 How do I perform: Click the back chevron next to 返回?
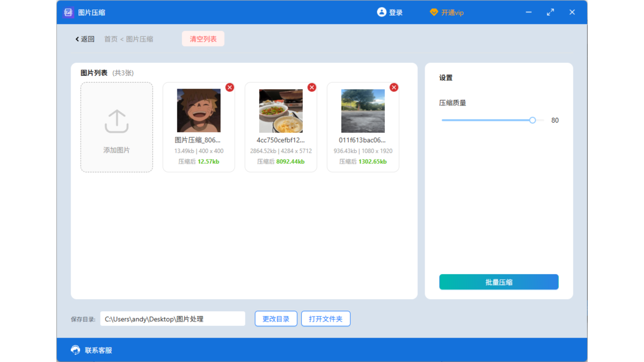click(76, 39)
